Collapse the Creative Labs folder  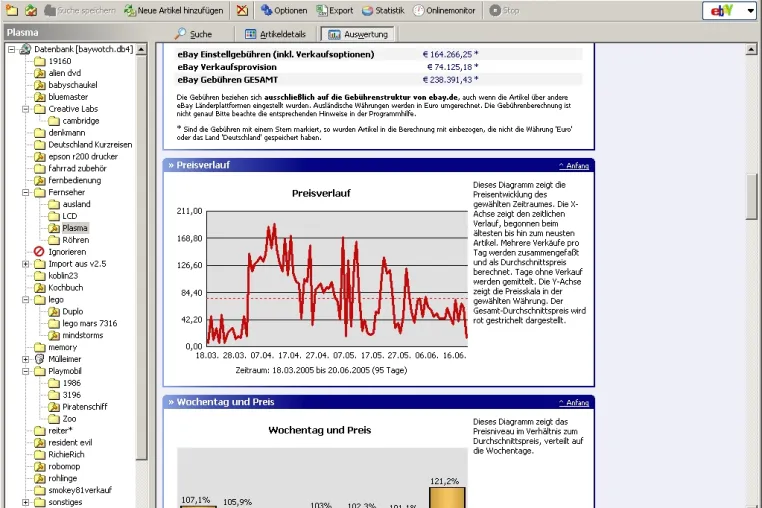26,109
